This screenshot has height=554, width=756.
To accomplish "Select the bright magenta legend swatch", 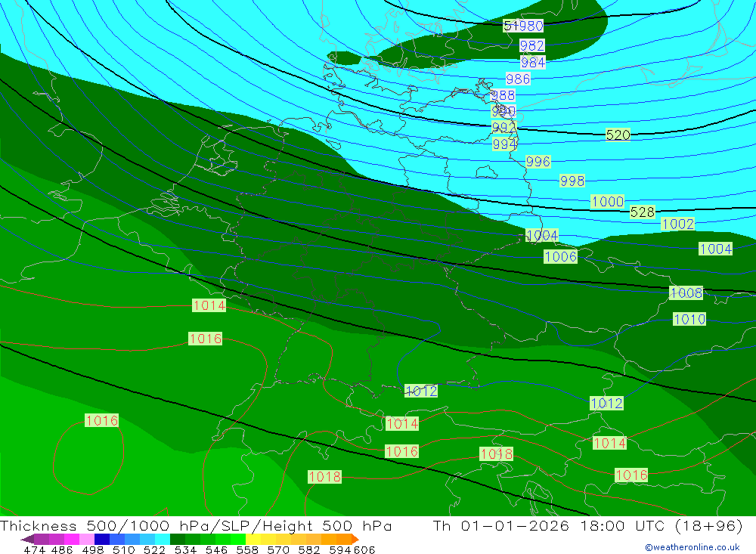I will click(x=71, y=539).
